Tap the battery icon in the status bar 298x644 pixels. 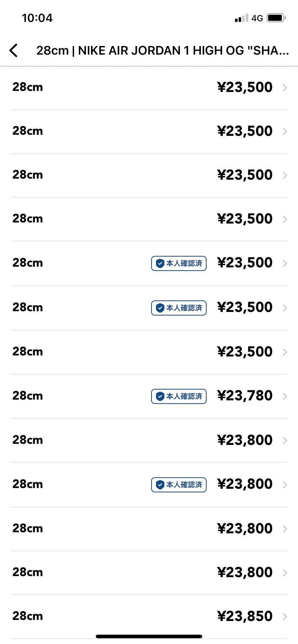[276, 18]
